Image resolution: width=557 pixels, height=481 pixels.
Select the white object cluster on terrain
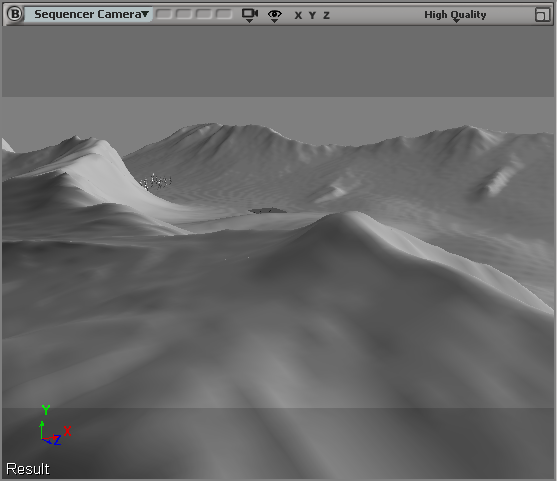click(x=156, y=182)
